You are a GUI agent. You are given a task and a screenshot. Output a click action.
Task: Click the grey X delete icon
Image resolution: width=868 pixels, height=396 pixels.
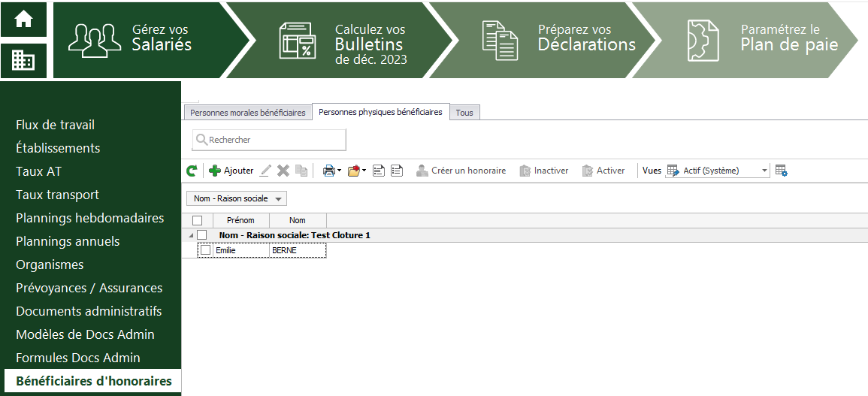[283, 171]
